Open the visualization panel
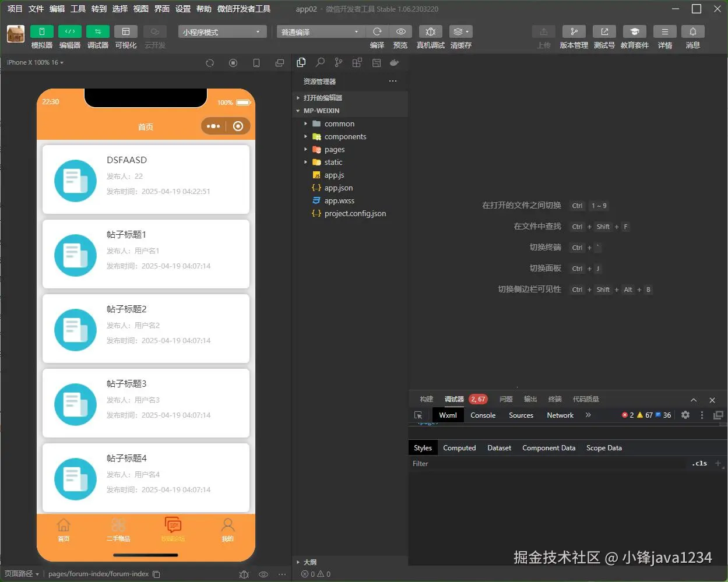This screenshot has height=582, width=728. (125, 31)
